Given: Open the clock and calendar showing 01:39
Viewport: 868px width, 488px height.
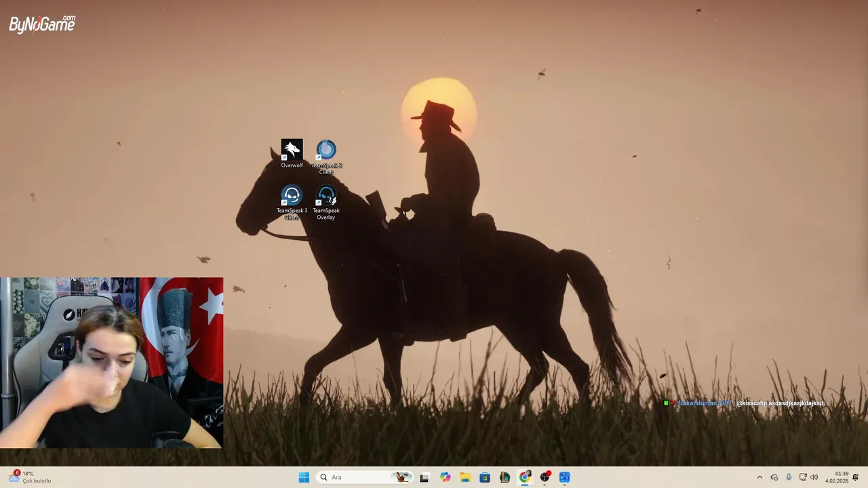Looking at the screenshot, I should (x=837, y=477).
